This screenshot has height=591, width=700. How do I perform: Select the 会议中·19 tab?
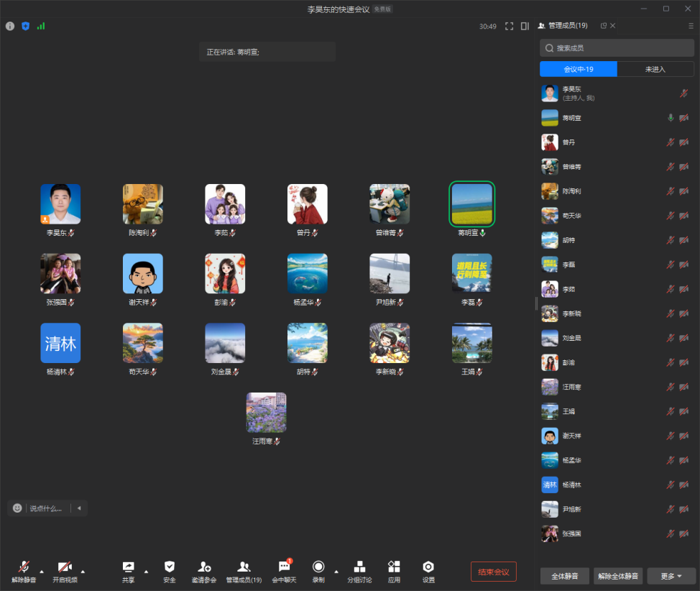(578, 69)
